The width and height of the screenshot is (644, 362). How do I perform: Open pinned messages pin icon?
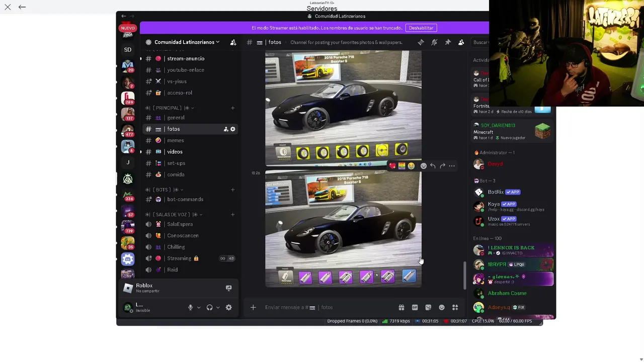(448, 42)
